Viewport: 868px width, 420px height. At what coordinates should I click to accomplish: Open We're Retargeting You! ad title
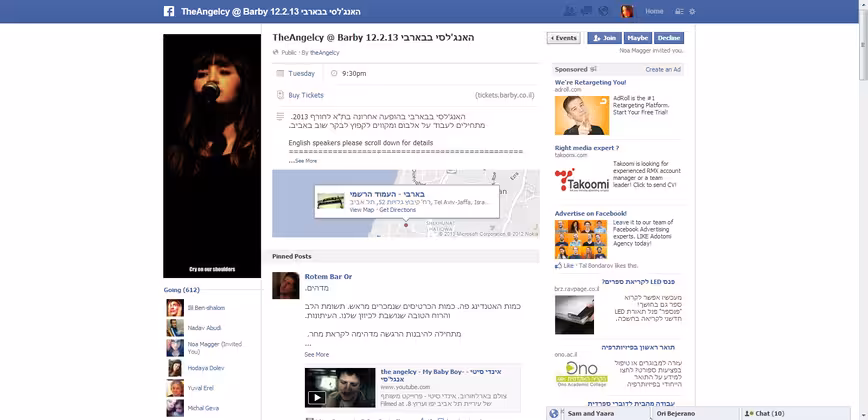tap(591, 82)
